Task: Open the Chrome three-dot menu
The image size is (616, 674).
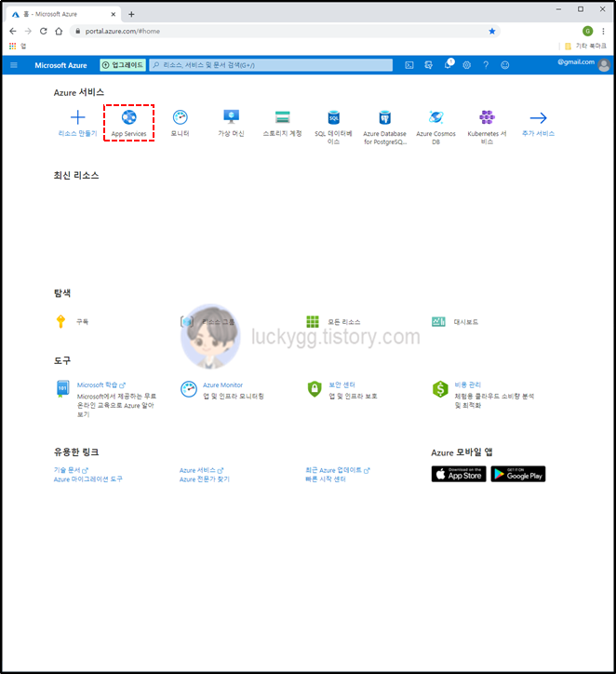Action: pos(604,31)
